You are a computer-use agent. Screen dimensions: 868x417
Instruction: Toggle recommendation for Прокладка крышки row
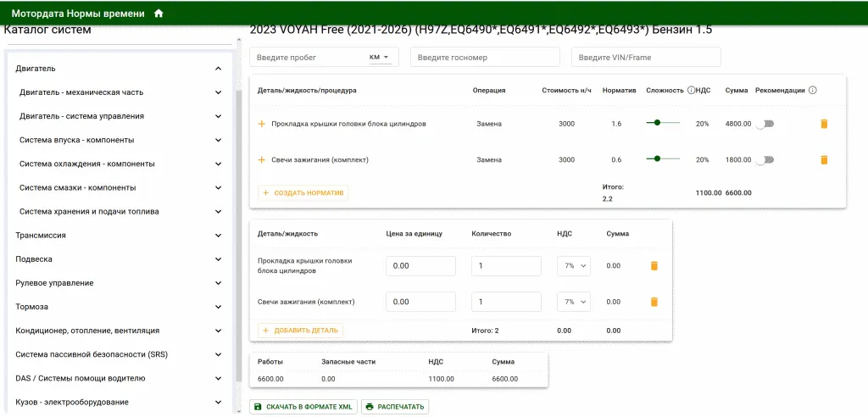click(x=765, y=124)
